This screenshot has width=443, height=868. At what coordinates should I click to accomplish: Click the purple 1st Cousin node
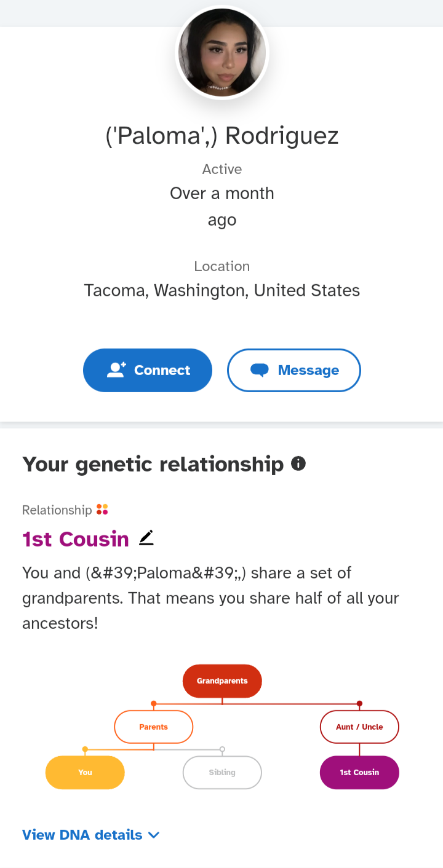tap(359, 772)
